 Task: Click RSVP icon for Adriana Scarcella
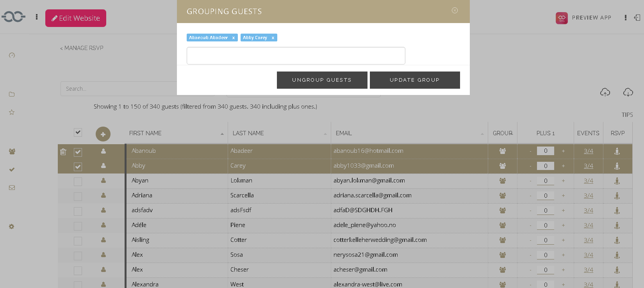(617, 196)
